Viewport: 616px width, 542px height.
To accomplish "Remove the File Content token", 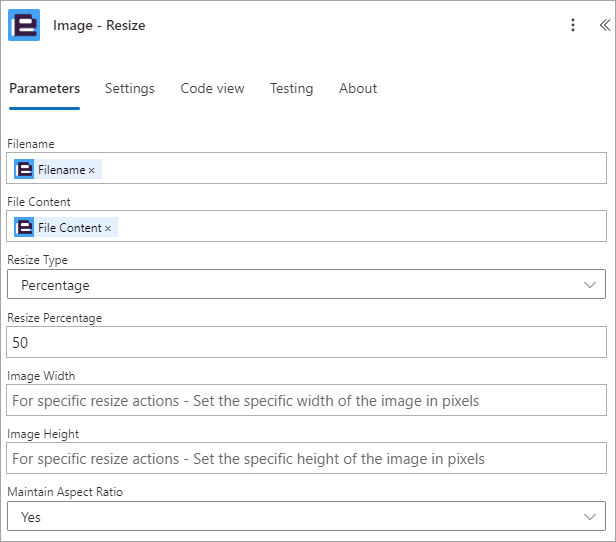I will [108, 228].
